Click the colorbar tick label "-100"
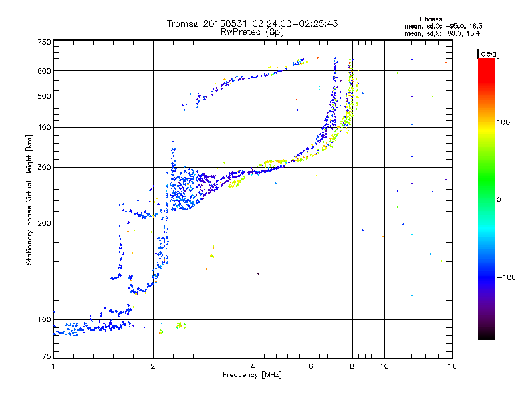Viewport: 532px width, 399px height. click(x=506, y=277)
